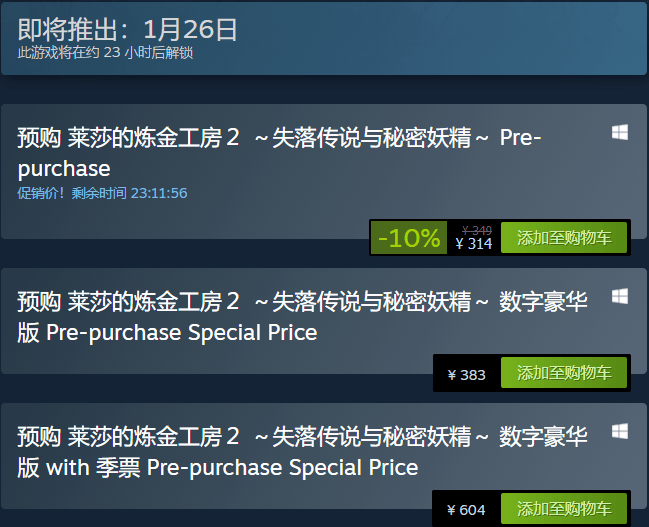Screen dimensions: 649x527
Task: Click the 23:11:56 countdown timer
Action: point(153,193)
